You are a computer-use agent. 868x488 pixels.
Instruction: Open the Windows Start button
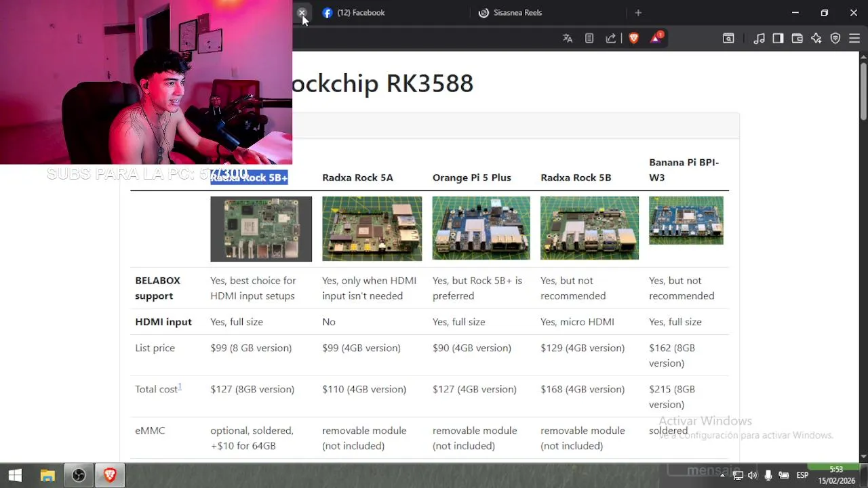(x=15, y=476)
